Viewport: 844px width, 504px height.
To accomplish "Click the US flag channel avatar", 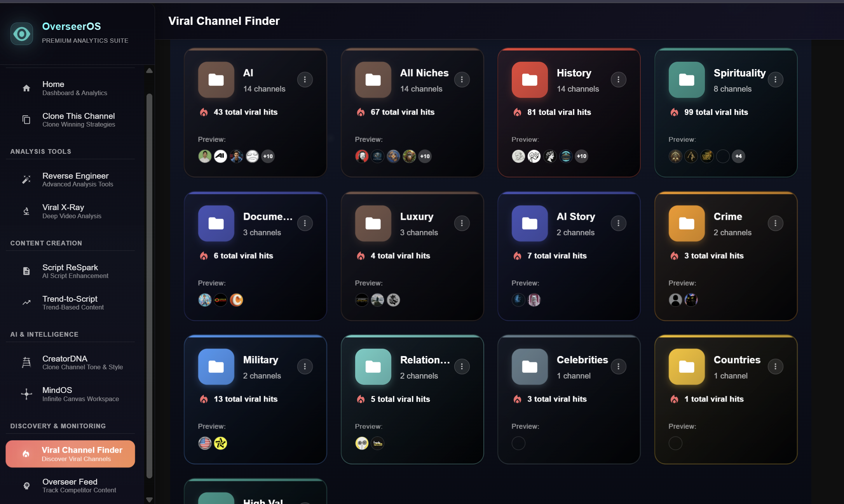I will coord(205,443).
